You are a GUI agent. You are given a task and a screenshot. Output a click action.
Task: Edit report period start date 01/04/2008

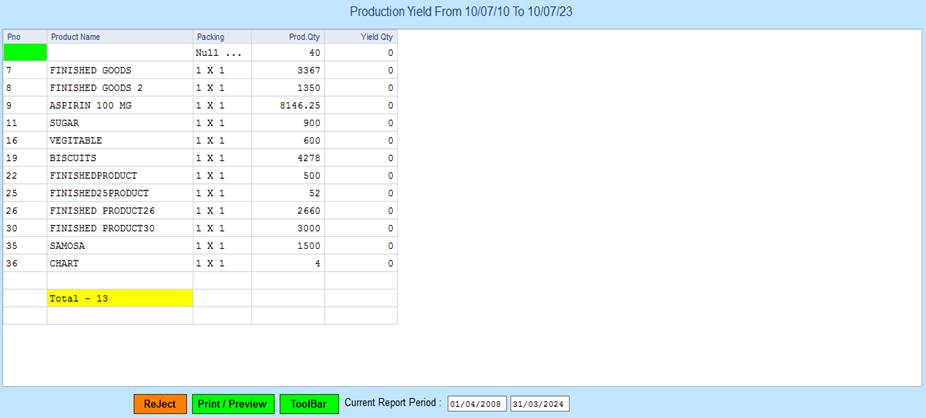point(477,404)
